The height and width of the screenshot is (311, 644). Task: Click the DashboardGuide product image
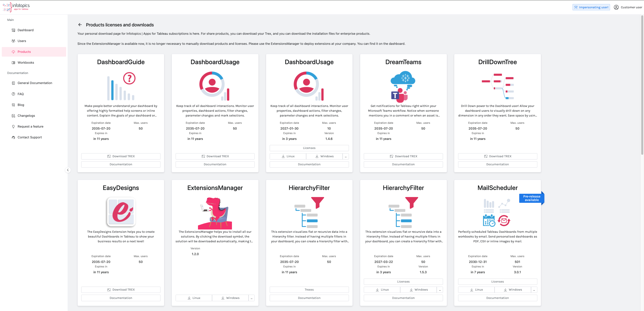(121, 86)
